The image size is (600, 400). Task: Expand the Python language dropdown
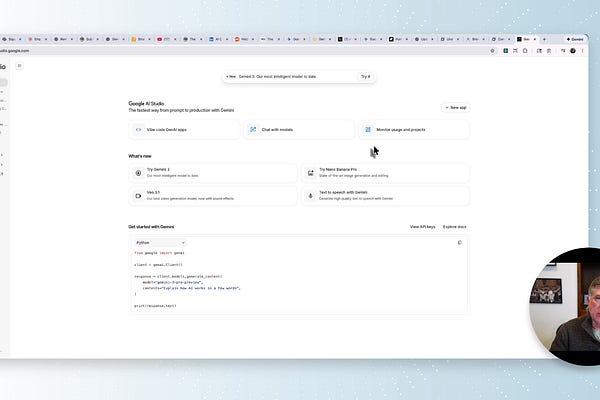coord(160,243)
